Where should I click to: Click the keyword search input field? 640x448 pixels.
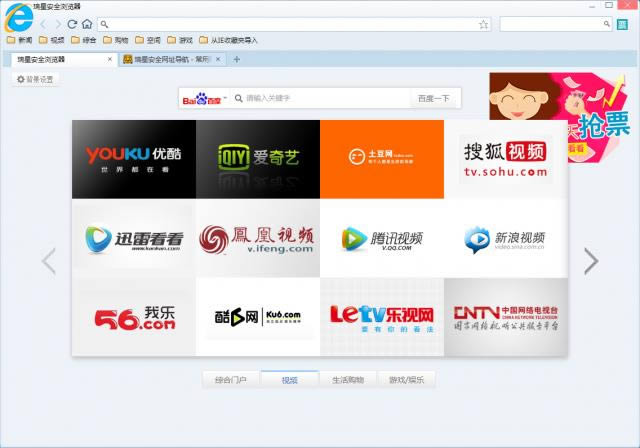click(322, 98)
